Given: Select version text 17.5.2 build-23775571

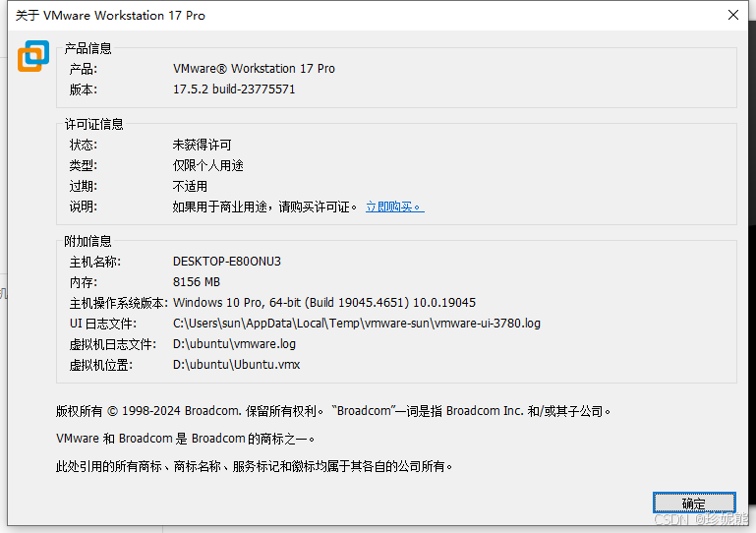Looking at the screenshot, I should click(x=234, y=89).
